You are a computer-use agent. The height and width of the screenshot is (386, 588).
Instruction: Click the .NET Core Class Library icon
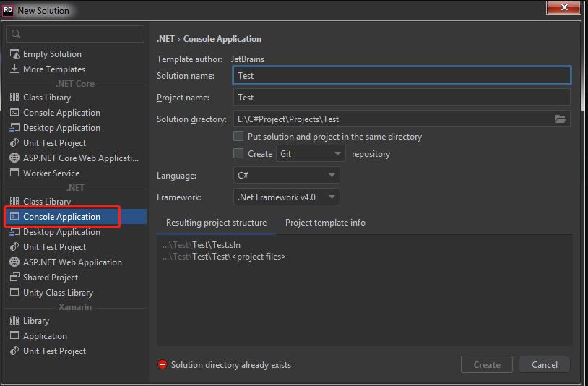[15, 98]
